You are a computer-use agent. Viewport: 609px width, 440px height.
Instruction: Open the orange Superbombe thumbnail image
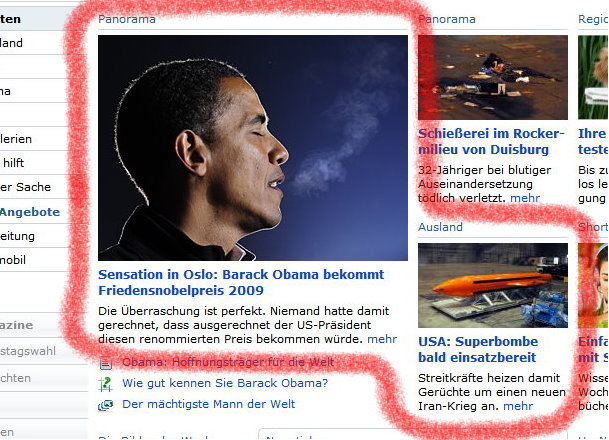(x=493, y=285)
